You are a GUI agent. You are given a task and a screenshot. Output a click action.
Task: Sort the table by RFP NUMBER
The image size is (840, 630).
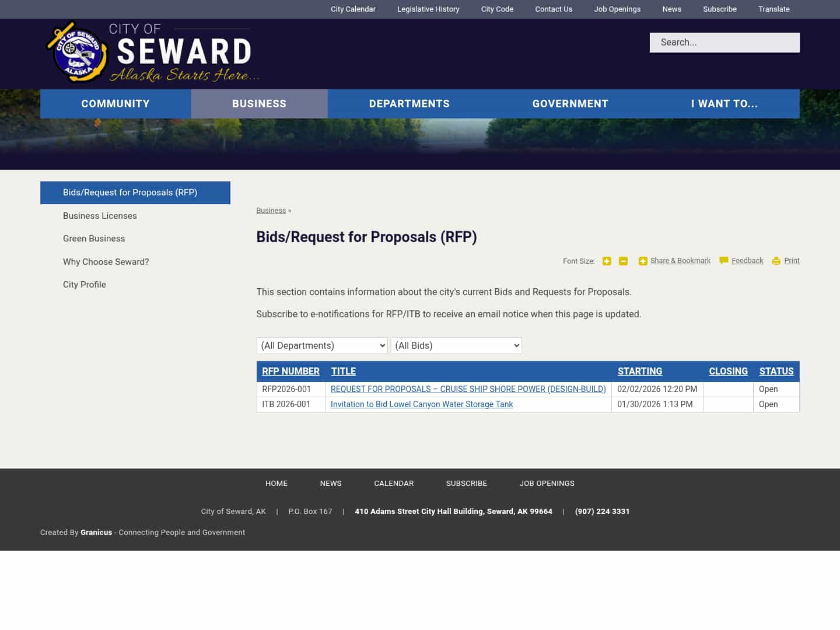(290, 371)
